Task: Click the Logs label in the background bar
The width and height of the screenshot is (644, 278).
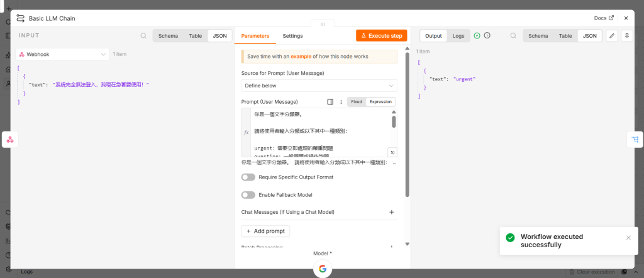Action: (26, 272)
